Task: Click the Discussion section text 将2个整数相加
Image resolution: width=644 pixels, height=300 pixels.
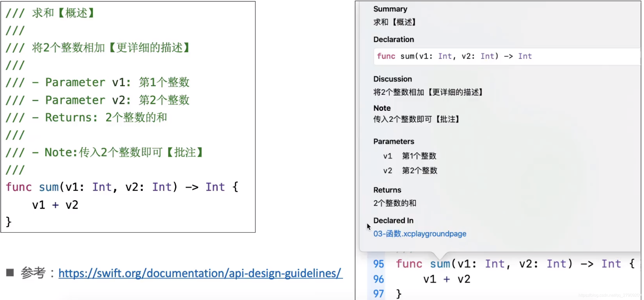Action: pos(428,92)
